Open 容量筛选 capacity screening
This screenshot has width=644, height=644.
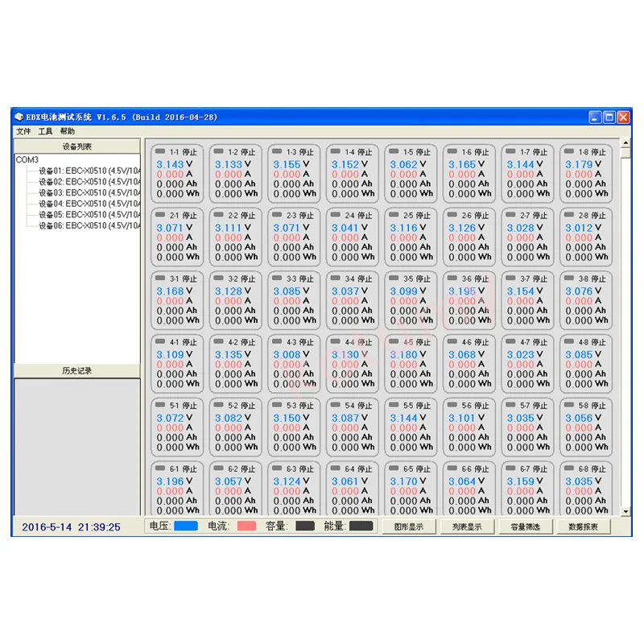526,526
